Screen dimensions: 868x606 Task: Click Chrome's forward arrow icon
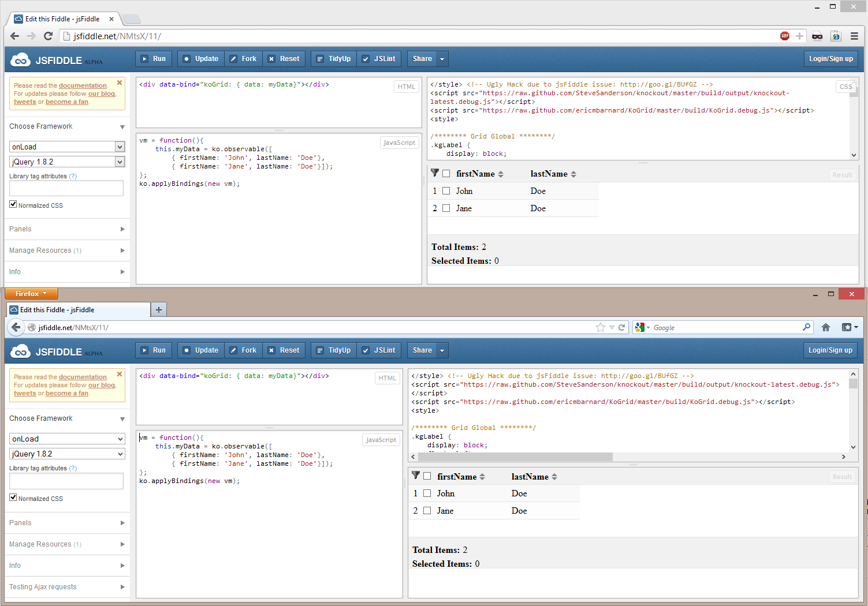pos(31,36)
